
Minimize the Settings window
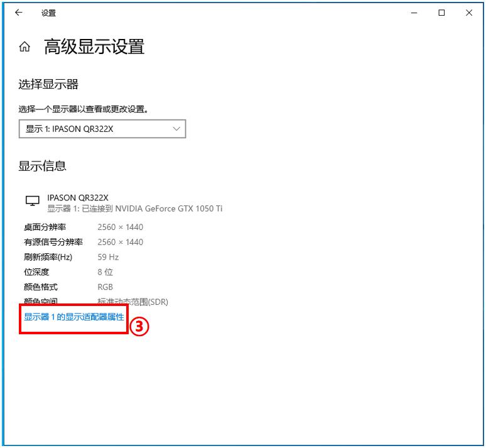tap(413, 13)
